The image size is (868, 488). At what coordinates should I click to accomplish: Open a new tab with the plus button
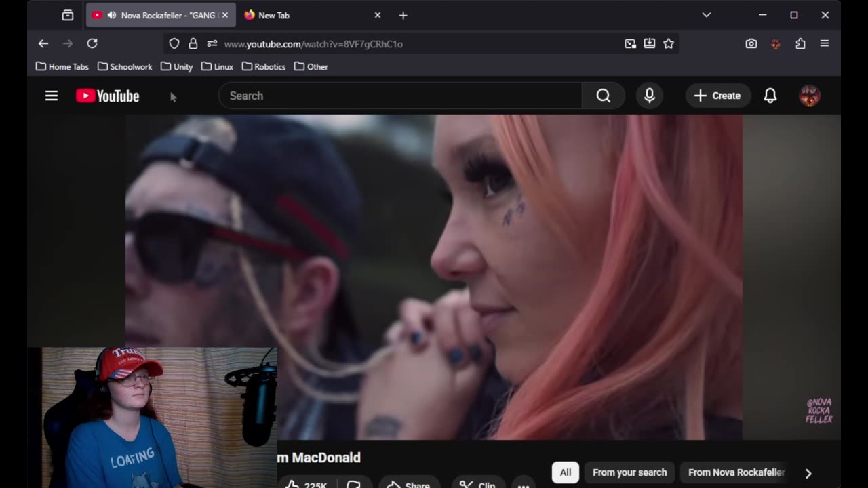403,15
